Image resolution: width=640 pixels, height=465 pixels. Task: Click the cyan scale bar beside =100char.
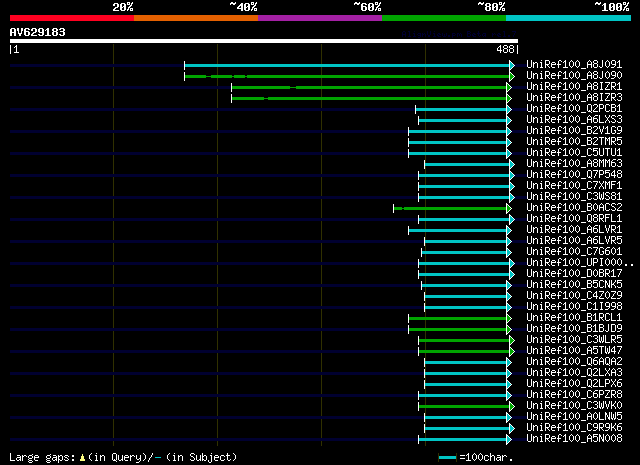pos(447,458)
